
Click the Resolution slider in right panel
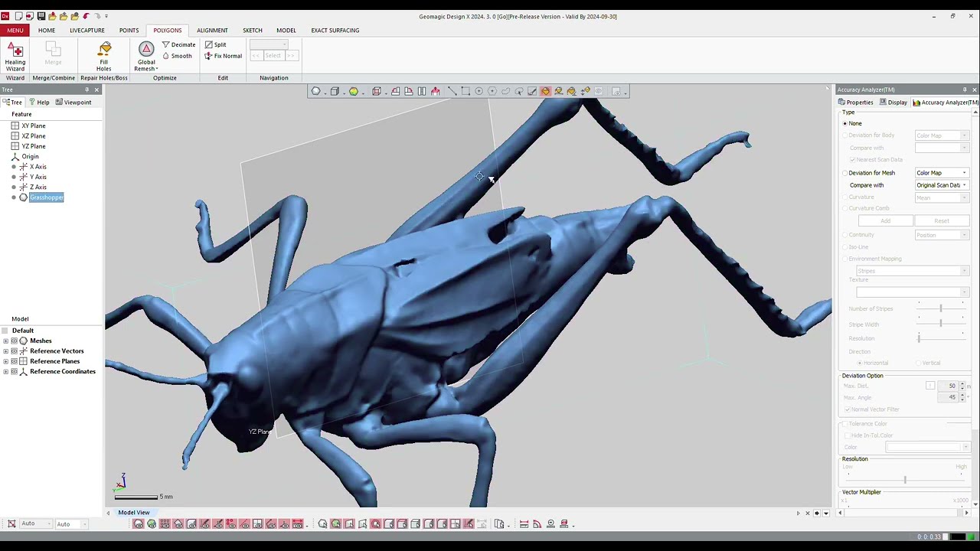[905, 480]
